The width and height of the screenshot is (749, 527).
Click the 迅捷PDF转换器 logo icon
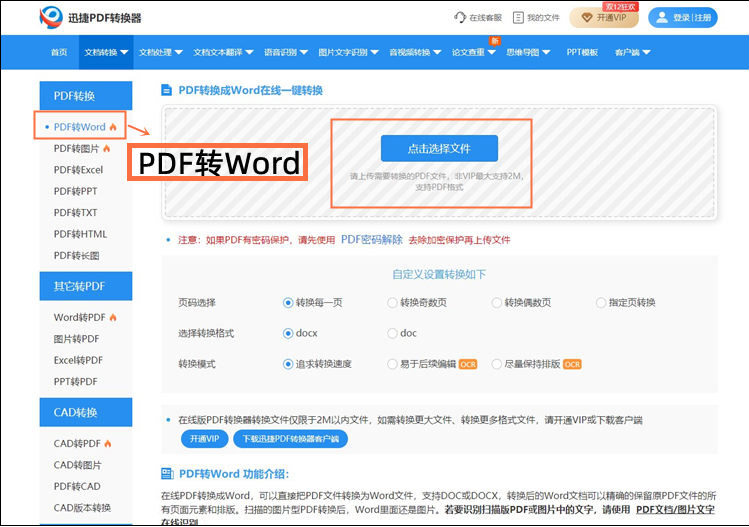point(51,18)
